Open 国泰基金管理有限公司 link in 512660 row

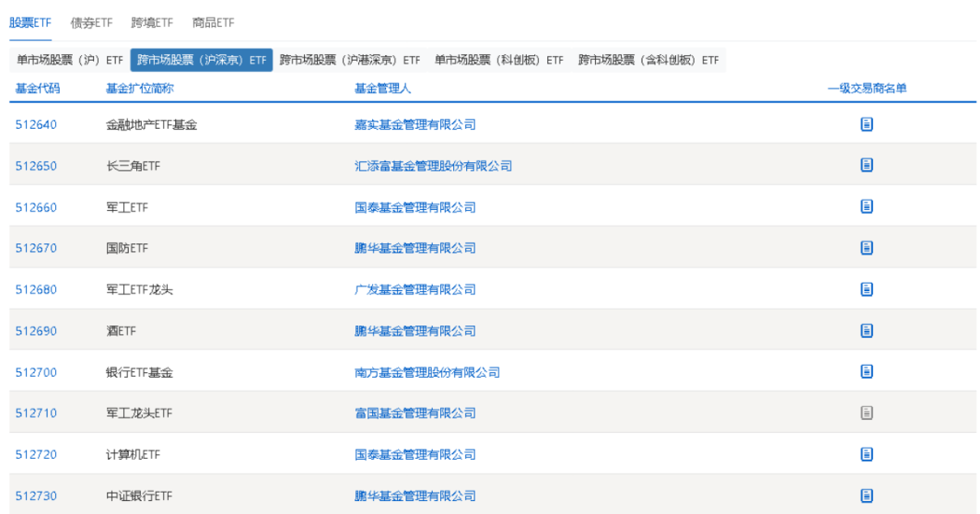pyautogui.click(x=415, y=207)
